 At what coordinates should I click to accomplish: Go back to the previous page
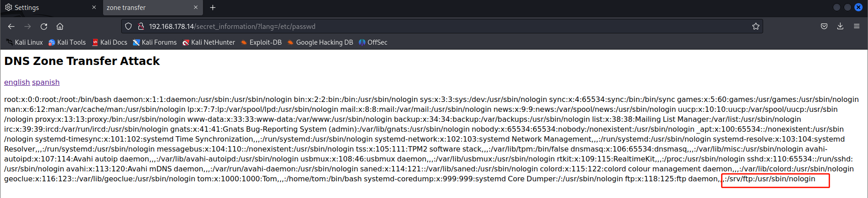(x=11, y=27)
